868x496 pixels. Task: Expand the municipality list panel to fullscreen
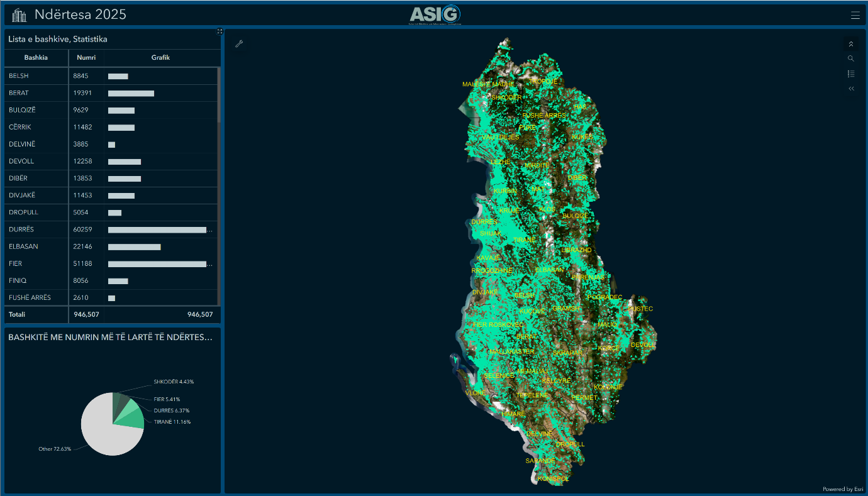(220, 31)
